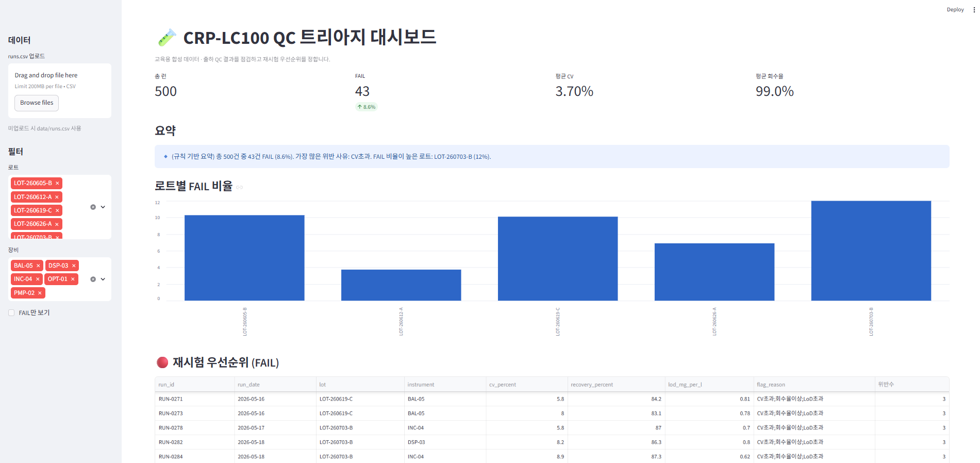Click the rule-based summary info box
The height and width of the screenshot is (463, 980).
point(552,156)
